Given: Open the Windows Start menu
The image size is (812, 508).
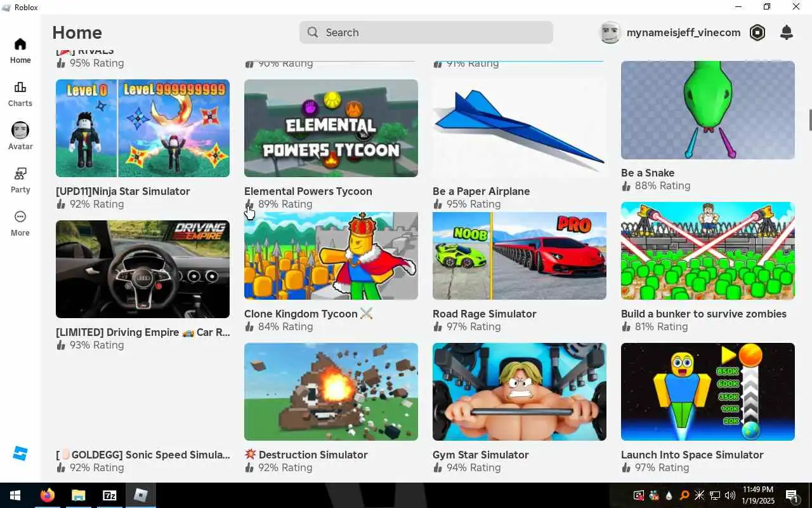Looking at the screenshot, I should 15,495.
